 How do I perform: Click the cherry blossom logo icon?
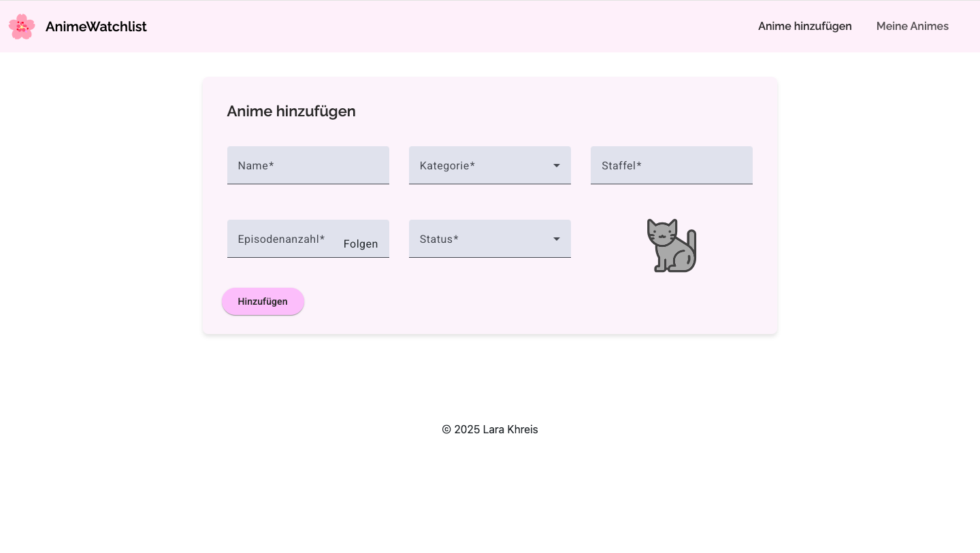pyautogui.click(x=22, y=27)
